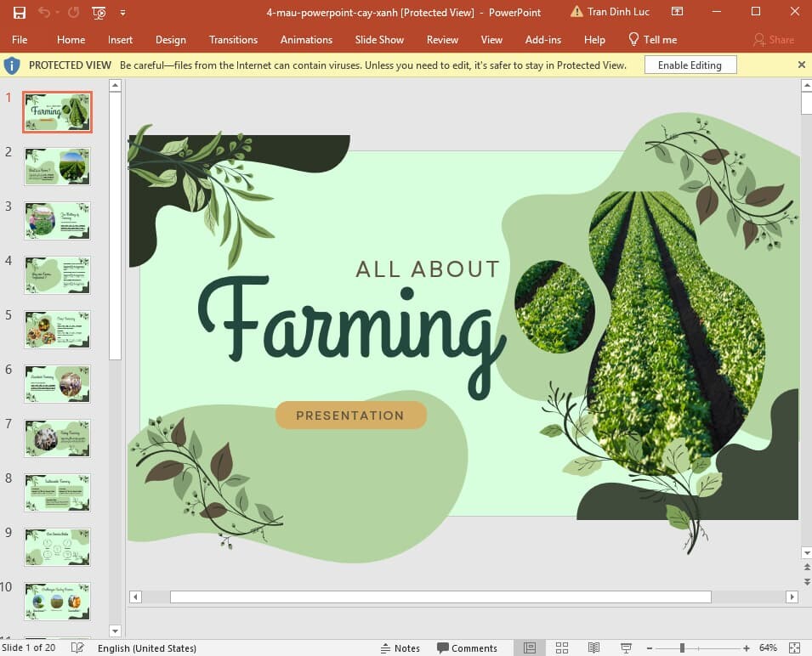Click the 64% zoom level button
The height and width of the screenshot is (656, 812).
767,648
